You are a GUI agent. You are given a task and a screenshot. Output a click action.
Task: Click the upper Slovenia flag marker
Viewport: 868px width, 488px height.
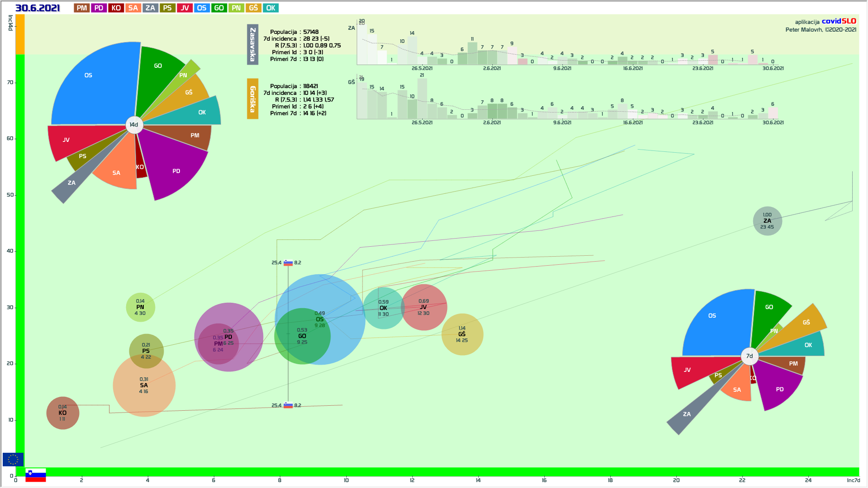(288, 263)
